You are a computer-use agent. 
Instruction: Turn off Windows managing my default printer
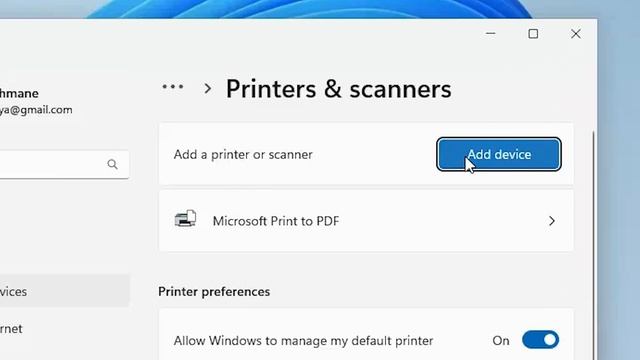point(540,340)
